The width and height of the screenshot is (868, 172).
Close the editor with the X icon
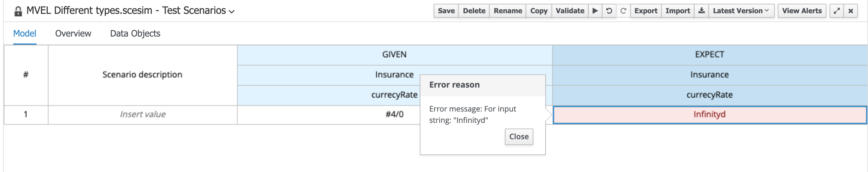tap(850, 11)
